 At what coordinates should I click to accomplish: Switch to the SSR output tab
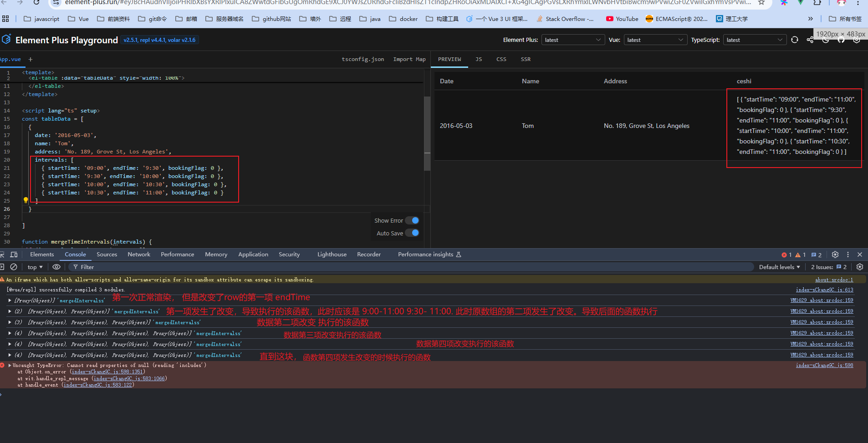pyautogui.click(x=526, y=59)
